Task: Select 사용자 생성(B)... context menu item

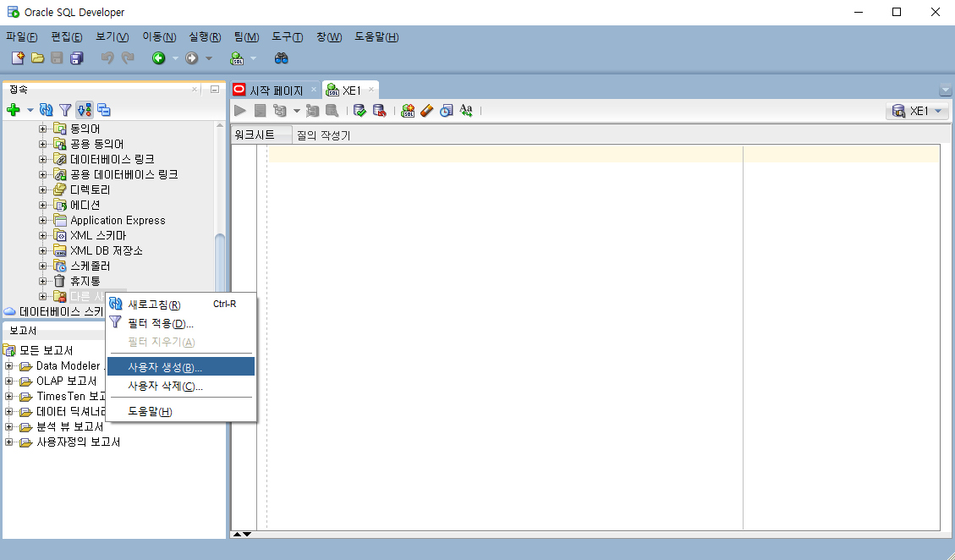Action: (x=181, y=367)
